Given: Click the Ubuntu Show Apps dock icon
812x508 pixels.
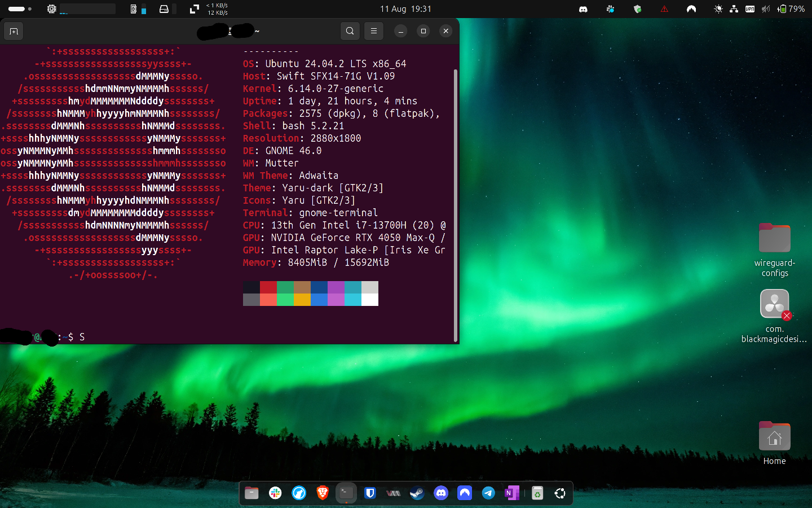Looking at the screenshot, I should pyautogui.click(x=560, y=493).
